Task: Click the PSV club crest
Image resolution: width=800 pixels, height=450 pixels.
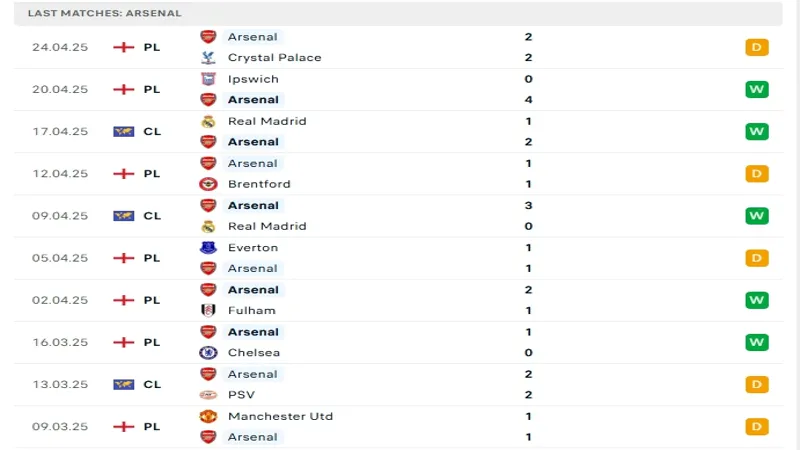Action: coord(208,394)
